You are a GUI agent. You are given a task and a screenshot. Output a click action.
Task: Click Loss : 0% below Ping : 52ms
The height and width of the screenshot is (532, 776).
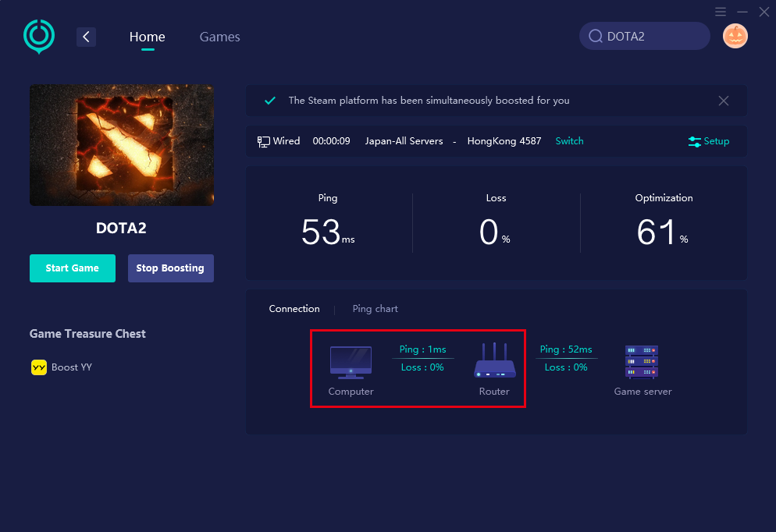click(566, 367)
